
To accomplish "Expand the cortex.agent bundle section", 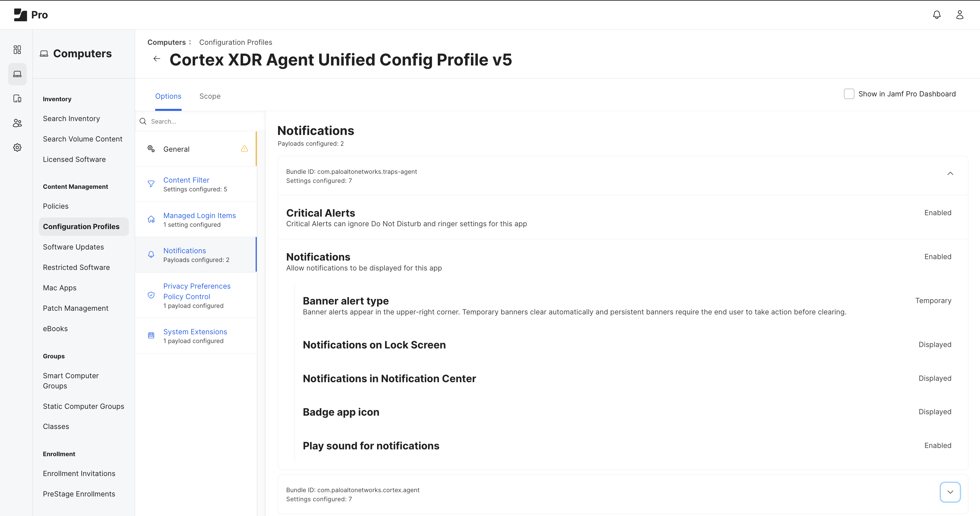I will (950, 492).
